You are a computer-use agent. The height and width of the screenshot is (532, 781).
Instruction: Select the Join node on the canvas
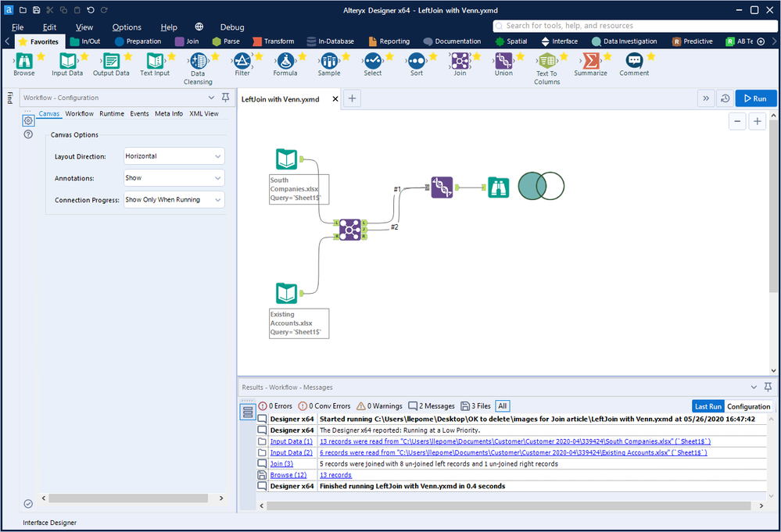pyautogui.click(x=349, y=230)
